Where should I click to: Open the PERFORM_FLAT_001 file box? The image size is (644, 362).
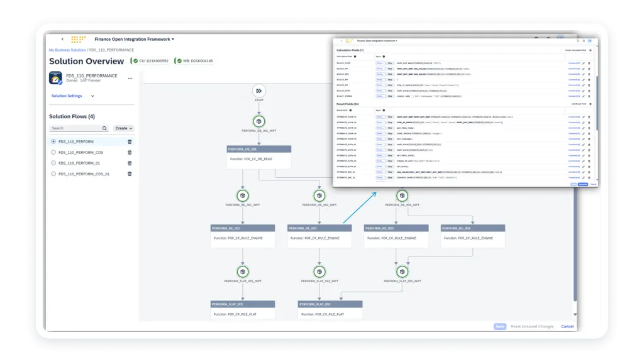click(243, 310)
